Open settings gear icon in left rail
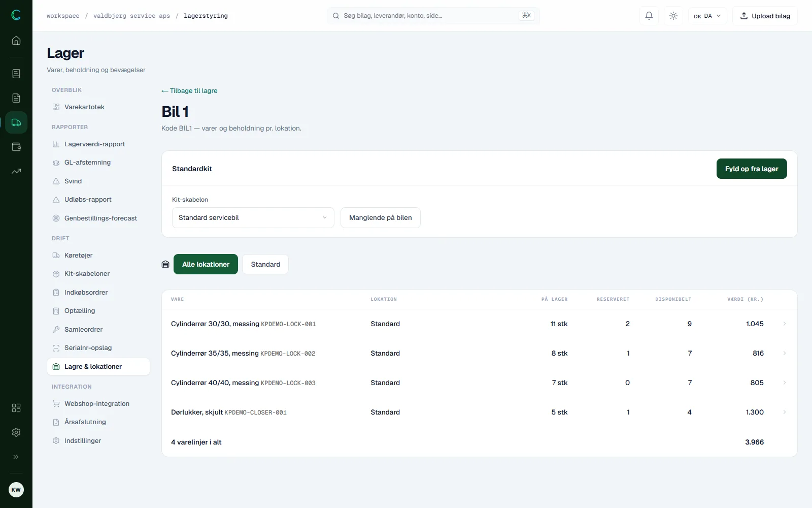Screen dimensions: 812x508 (x=16, y=432)
